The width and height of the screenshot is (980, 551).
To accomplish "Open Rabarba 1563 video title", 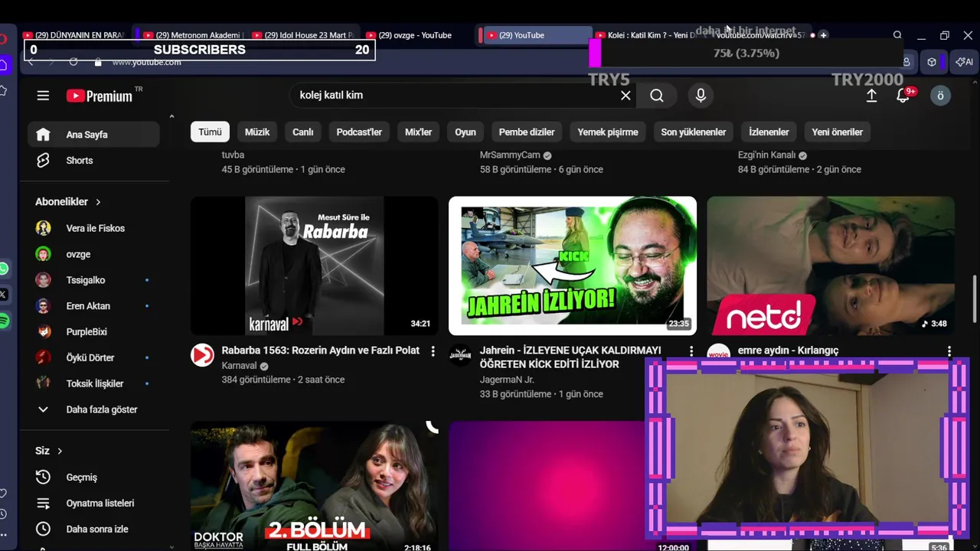I will pos(321,350).
